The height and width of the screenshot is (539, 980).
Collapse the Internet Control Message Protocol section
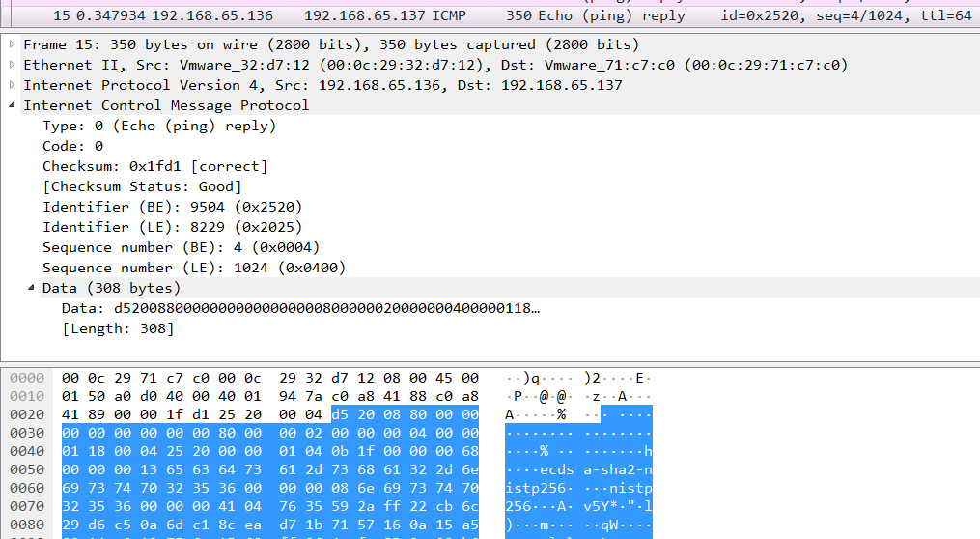click(13, 105)
